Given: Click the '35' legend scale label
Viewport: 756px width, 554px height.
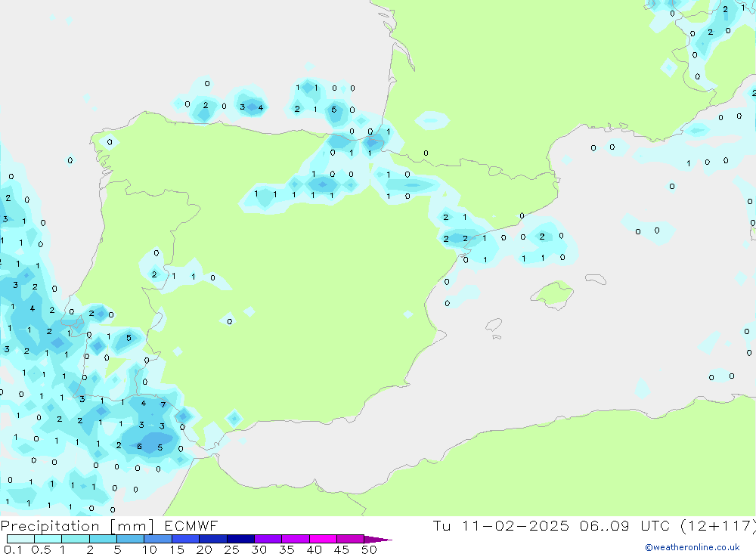Looking at the screenshot, I should (x=287, y=549).
